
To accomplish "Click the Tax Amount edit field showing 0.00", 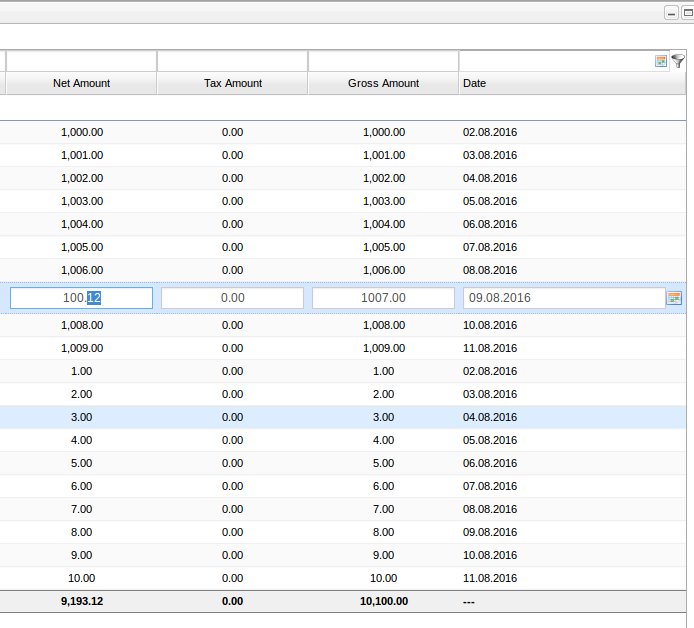I will (x=232, y=298).
